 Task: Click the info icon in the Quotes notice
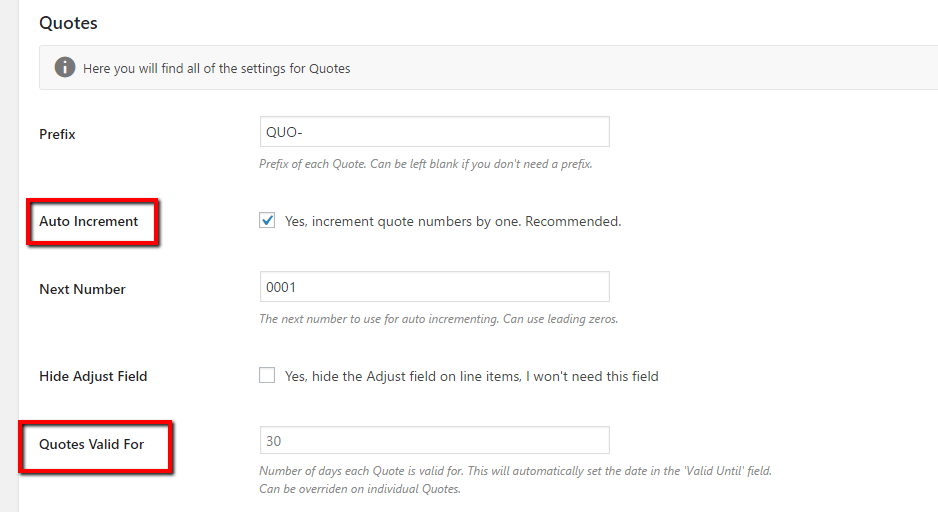(65, 68)
